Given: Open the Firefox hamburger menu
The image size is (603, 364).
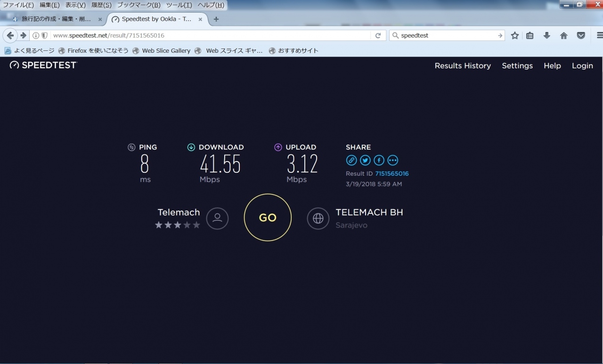Looking at the screenshot, I should (x=599, y=35).
